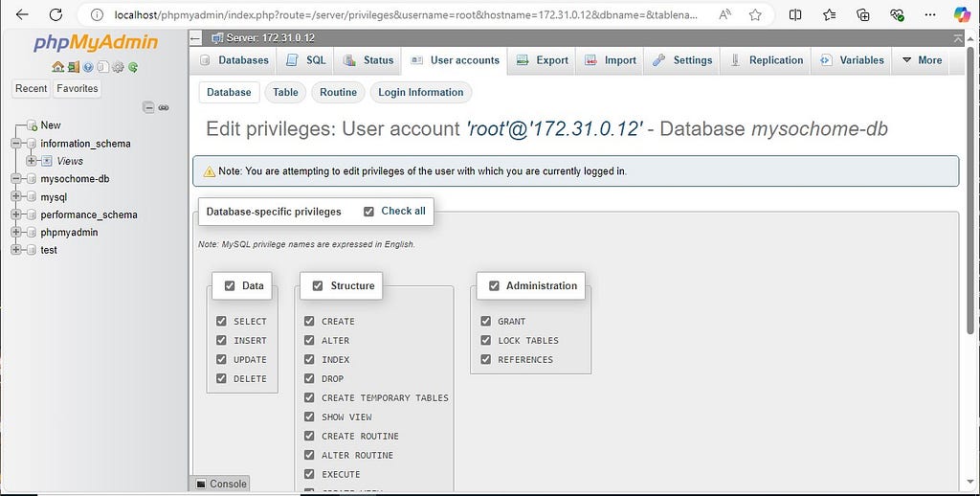Open the SQL tab
The image size is (980, 496).
306,60
